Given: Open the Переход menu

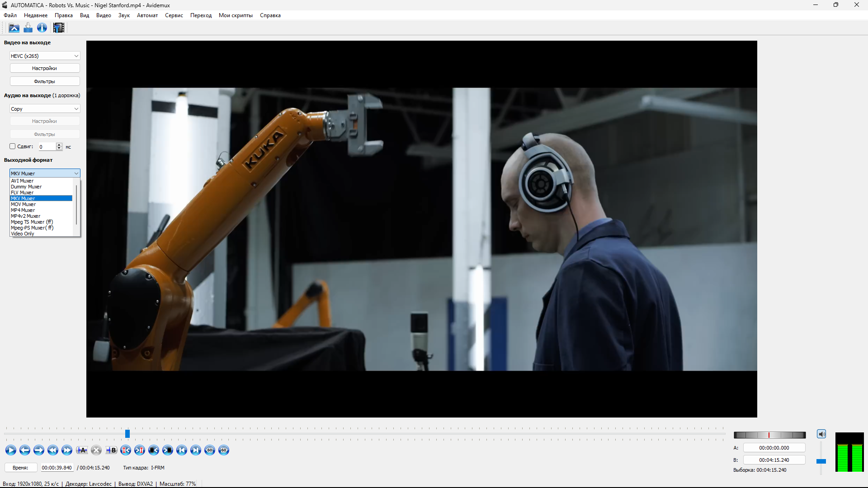Looking at the screenshot, I should 201,15.
